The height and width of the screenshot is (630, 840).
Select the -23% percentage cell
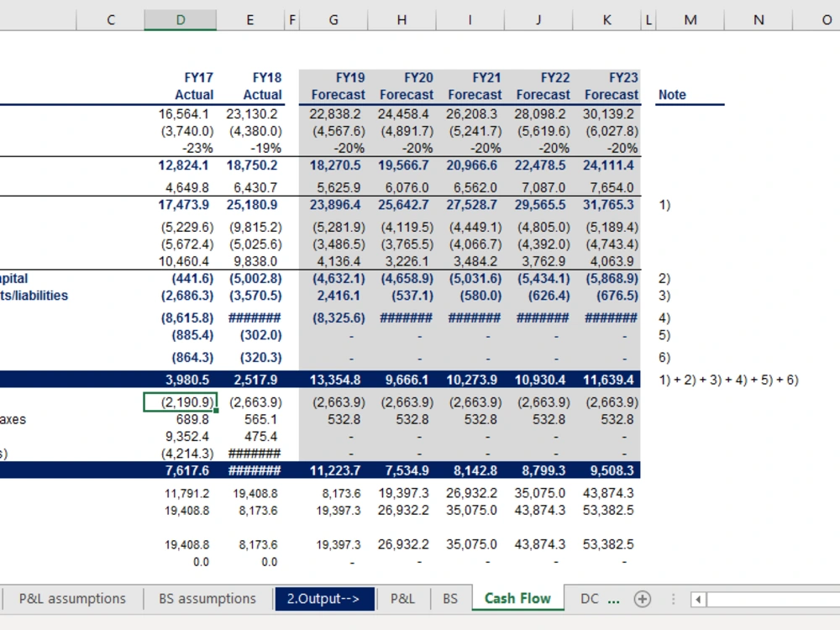[197, 149]
